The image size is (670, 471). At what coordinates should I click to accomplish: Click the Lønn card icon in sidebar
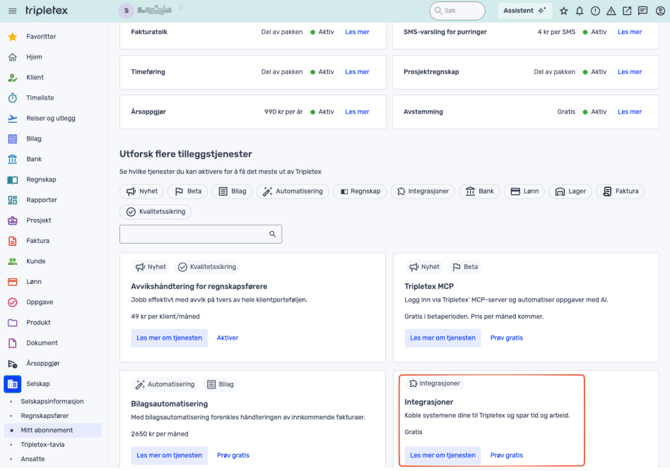click(x=12, y=282)
